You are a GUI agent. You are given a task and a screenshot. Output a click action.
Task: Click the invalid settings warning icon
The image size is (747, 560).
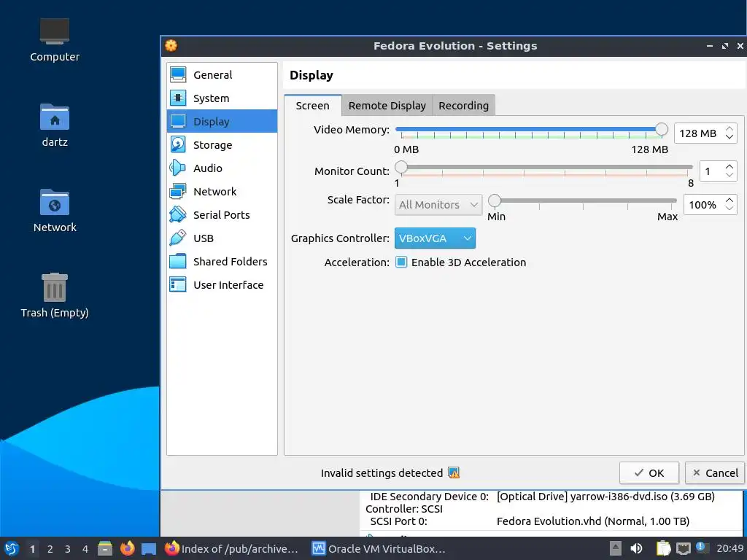pyautogui.click(x=454, y=472)
